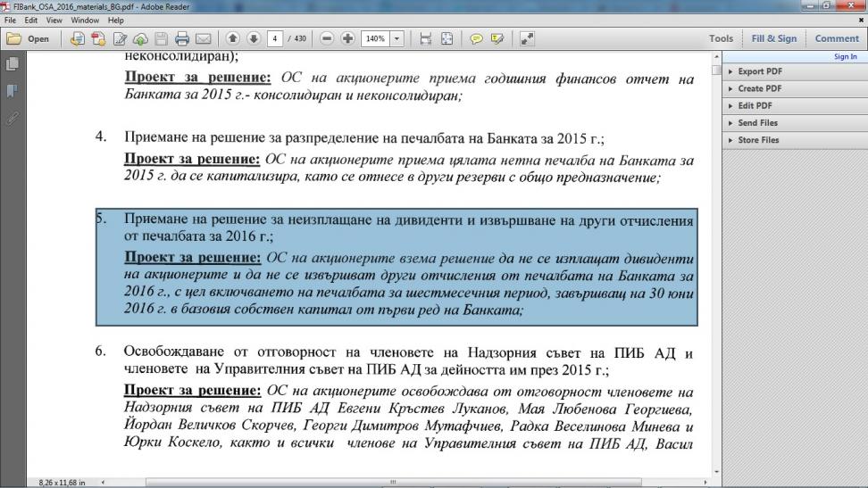Screen dimensions: 868x488
Task: Go to the previous page with the up arrow
Action: (233, 38)
